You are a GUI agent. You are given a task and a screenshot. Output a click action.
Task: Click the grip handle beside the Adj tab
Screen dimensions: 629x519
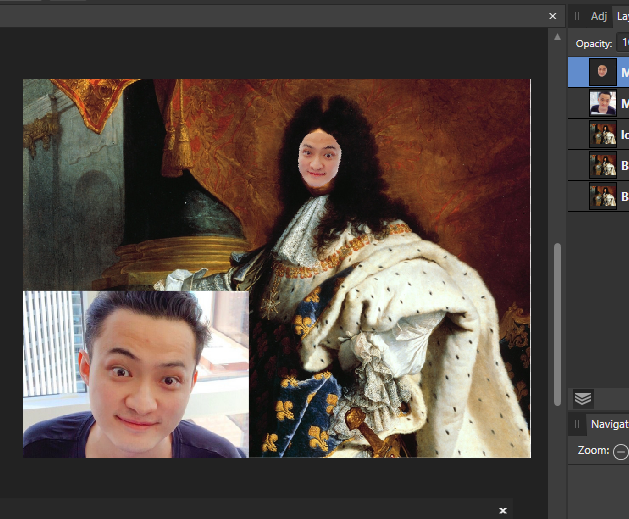577,16
